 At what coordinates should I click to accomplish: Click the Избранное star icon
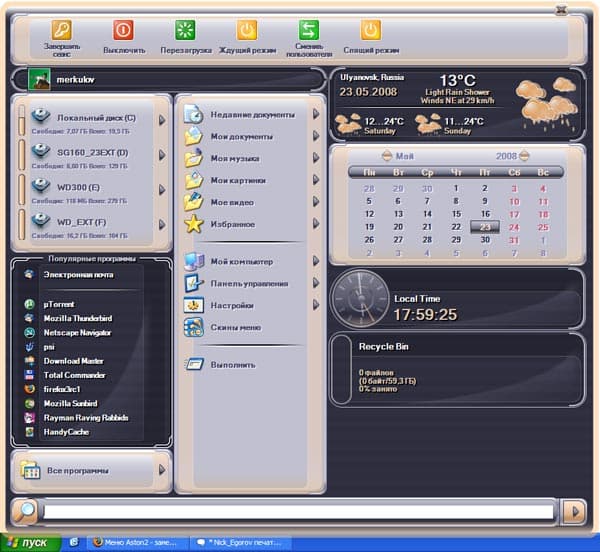tap(194, 224)
